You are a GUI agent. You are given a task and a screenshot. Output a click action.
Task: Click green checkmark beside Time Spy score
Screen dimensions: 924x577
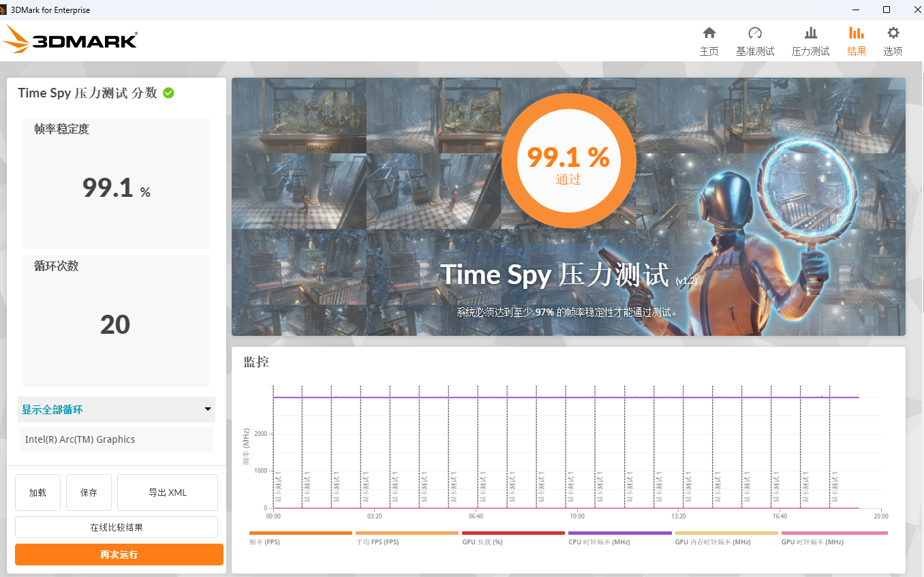[168, 93]
